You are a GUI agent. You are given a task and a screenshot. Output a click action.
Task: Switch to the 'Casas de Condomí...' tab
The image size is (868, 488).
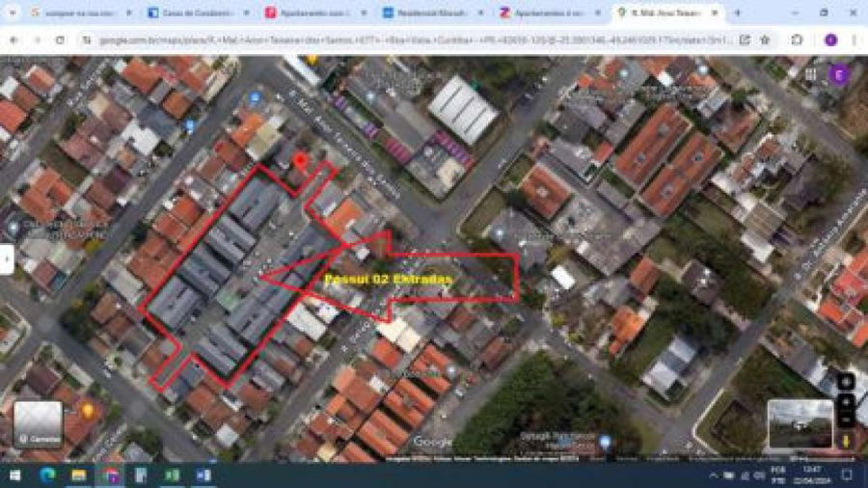pos(200,13)
